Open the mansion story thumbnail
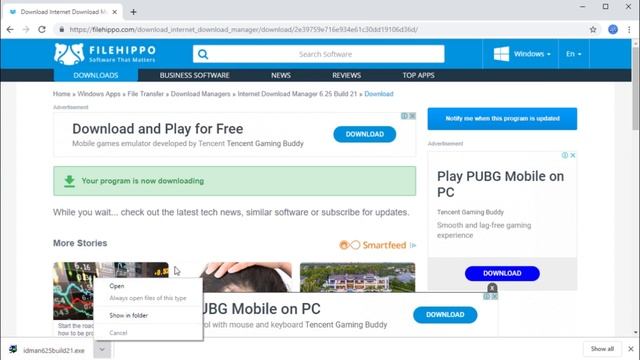 click(358, 277)
